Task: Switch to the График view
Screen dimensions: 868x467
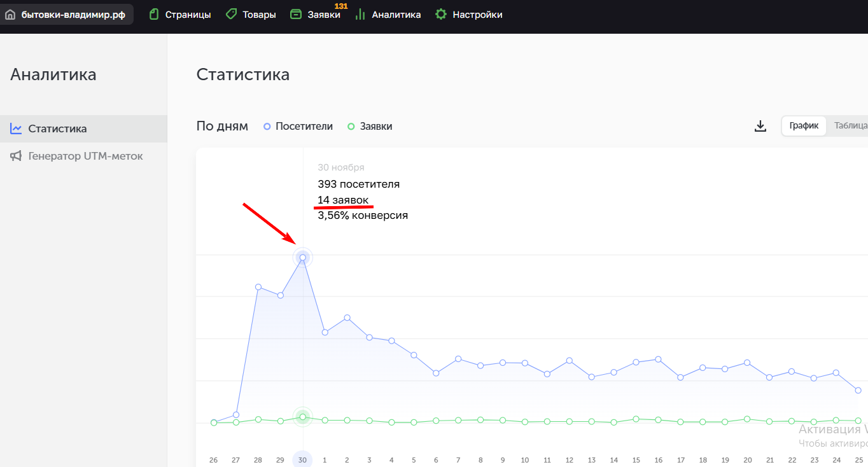Action: click(x=804, y=126)
